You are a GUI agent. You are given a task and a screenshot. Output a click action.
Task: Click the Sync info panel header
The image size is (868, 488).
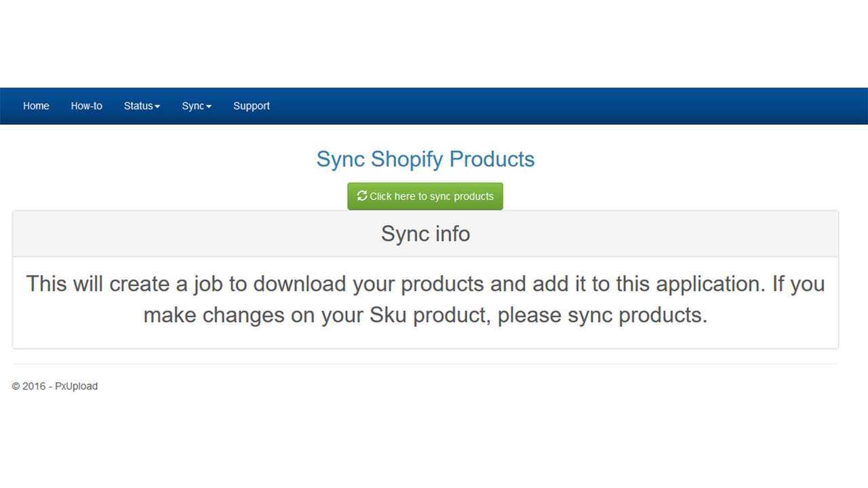point(425,233)
